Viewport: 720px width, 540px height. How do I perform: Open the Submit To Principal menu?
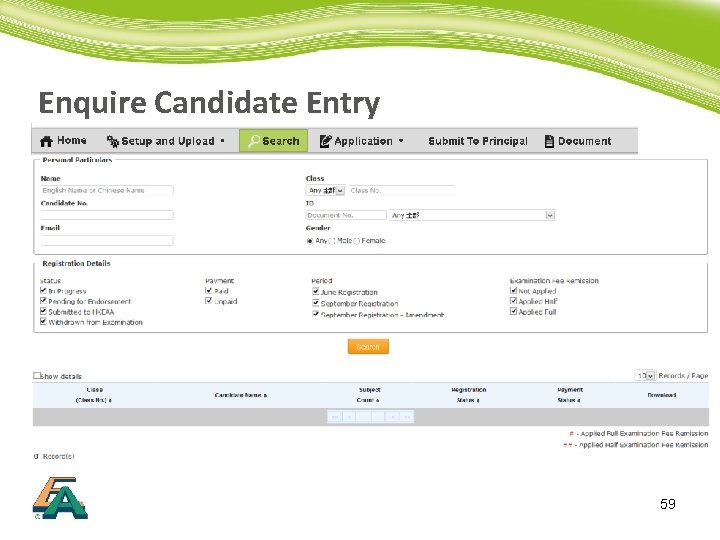coord(478,141)
